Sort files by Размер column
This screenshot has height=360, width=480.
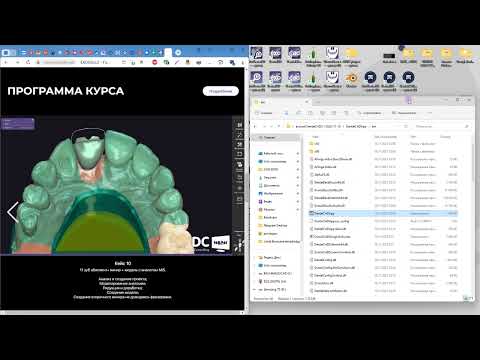(x=445, y=137)
